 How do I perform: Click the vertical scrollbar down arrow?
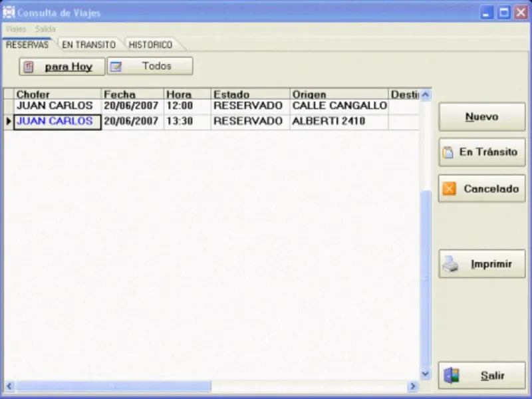426,374
